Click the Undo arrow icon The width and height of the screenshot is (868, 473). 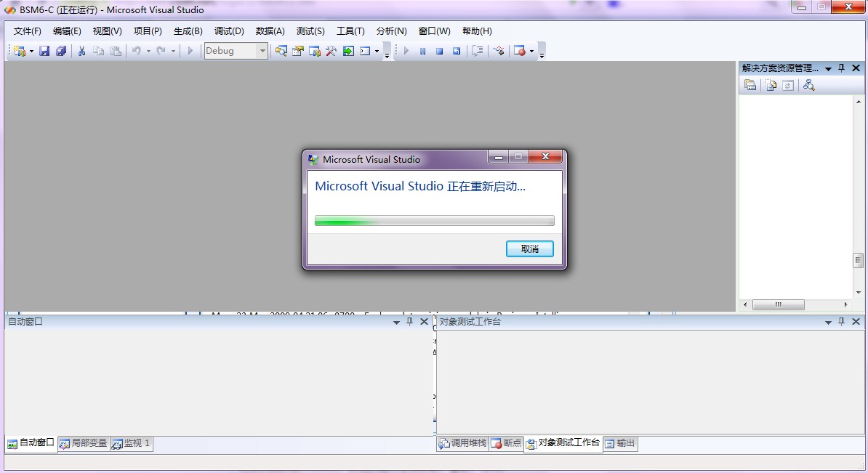pyautogui.click(x=136, y=51)
